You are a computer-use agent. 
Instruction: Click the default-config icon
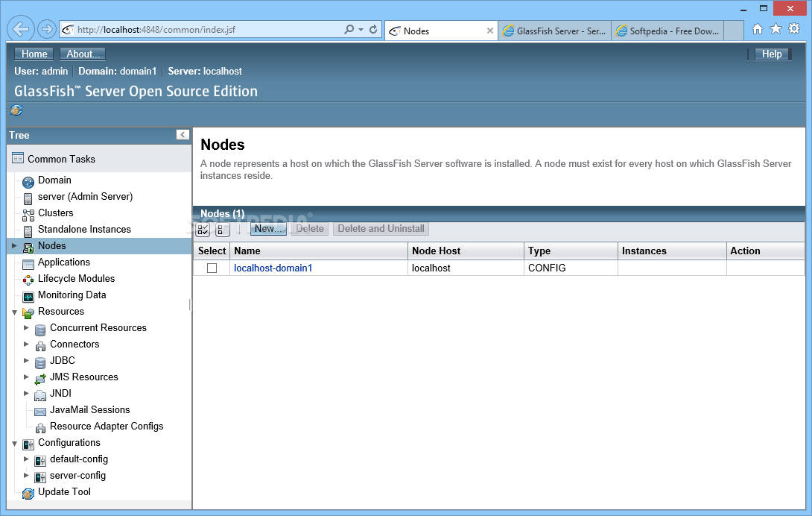[40, 461]
